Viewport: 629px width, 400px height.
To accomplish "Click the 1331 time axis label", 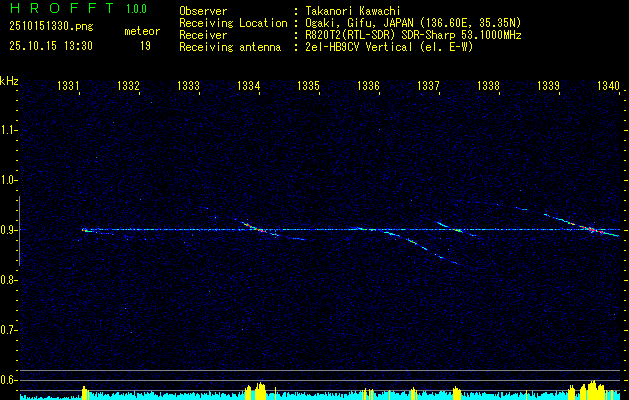I will point(68,85).
